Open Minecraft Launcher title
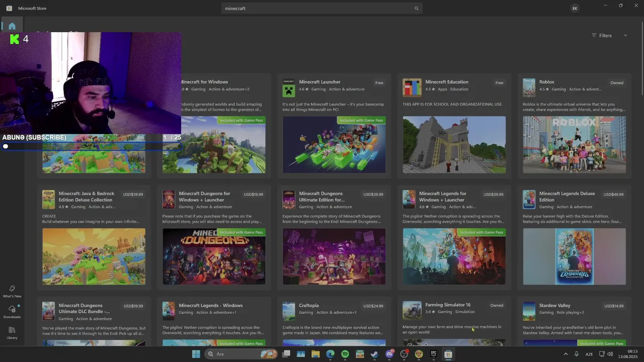The image size is (644, 362). click(319, 82)
